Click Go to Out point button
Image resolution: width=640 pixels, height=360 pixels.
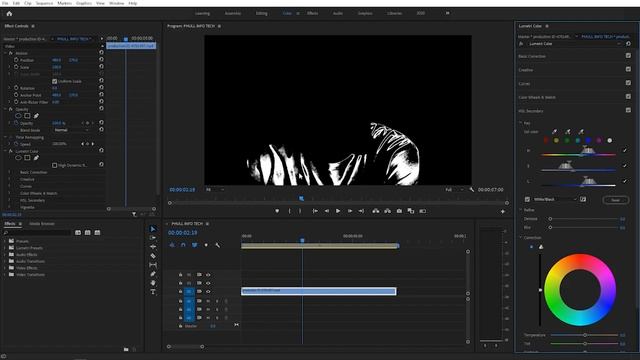point(361,211)
